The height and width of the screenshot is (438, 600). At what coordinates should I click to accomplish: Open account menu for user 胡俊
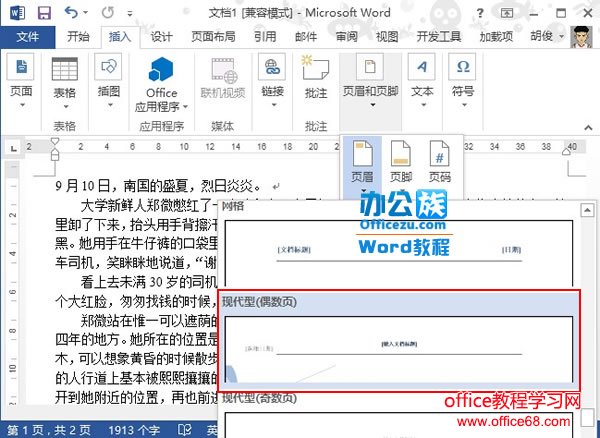pos(547,36)
